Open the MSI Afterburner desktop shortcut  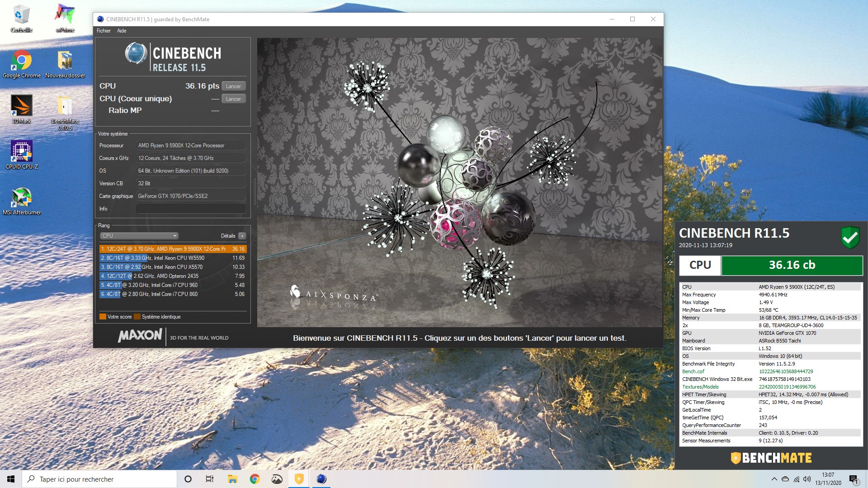point(21,201)
